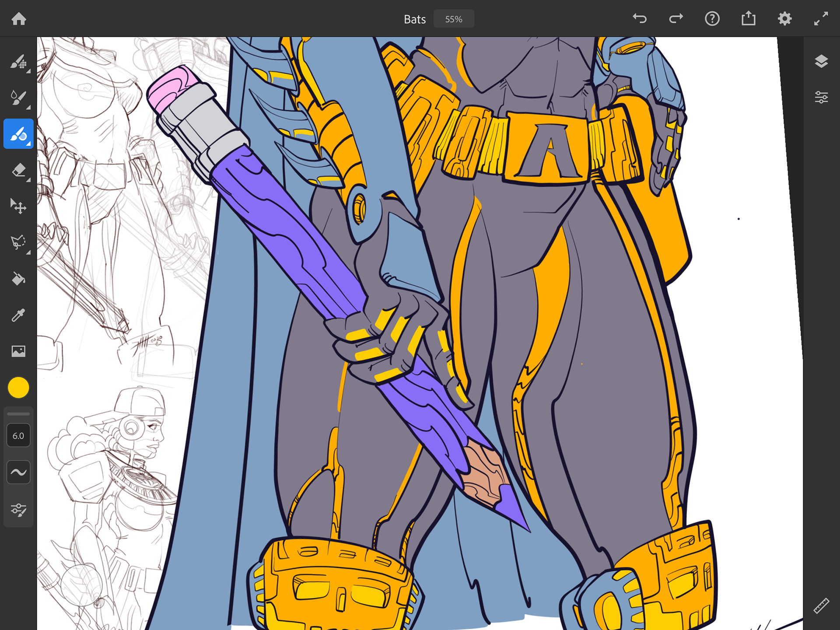Open the brush size 6.0 control
This screenshot has width=840, height=630.
(18, 436)
